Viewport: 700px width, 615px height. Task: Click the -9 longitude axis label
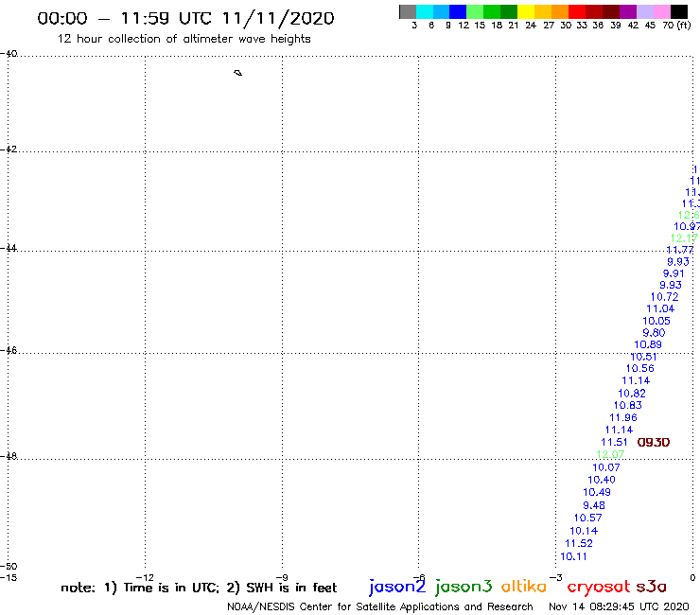click(x=282, y=577)
